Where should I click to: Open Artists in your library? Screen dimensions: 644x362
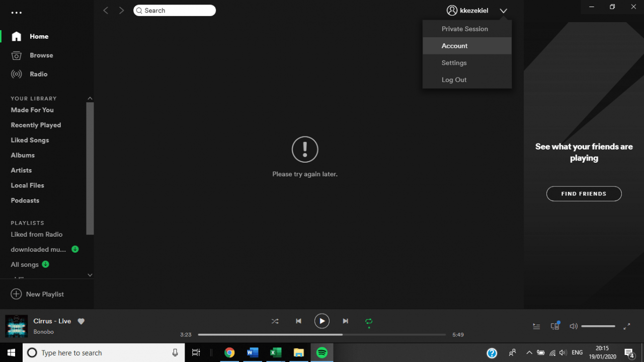click(21, 170)
